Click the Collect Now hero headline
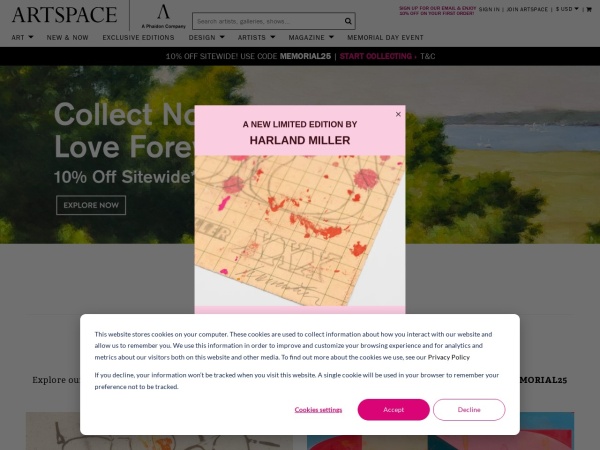The height and width of the screenshot is (450, 600). (x=124, y=130)
